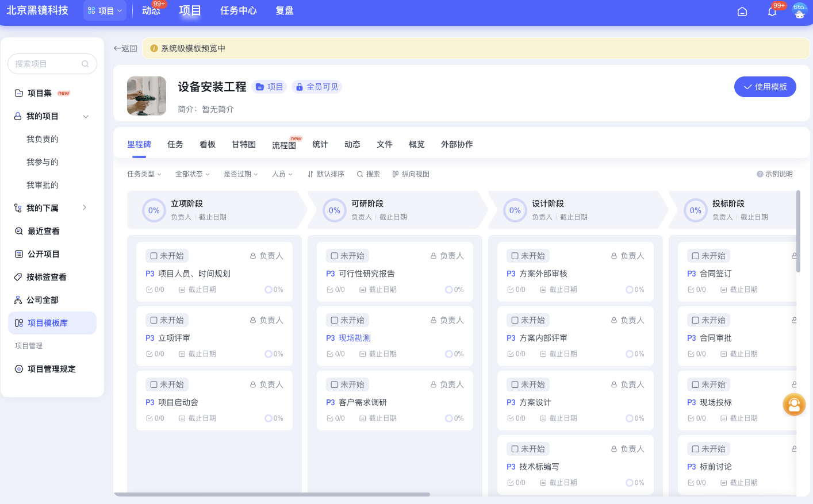
Task: Click the default sort (默认排序) icon
Action: pyautogui.click(x=310, y=174)
